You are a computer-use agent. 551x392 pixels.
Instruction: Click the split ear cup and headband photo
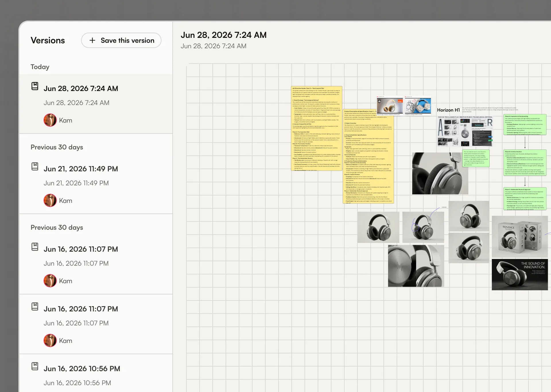coord(416,266)
